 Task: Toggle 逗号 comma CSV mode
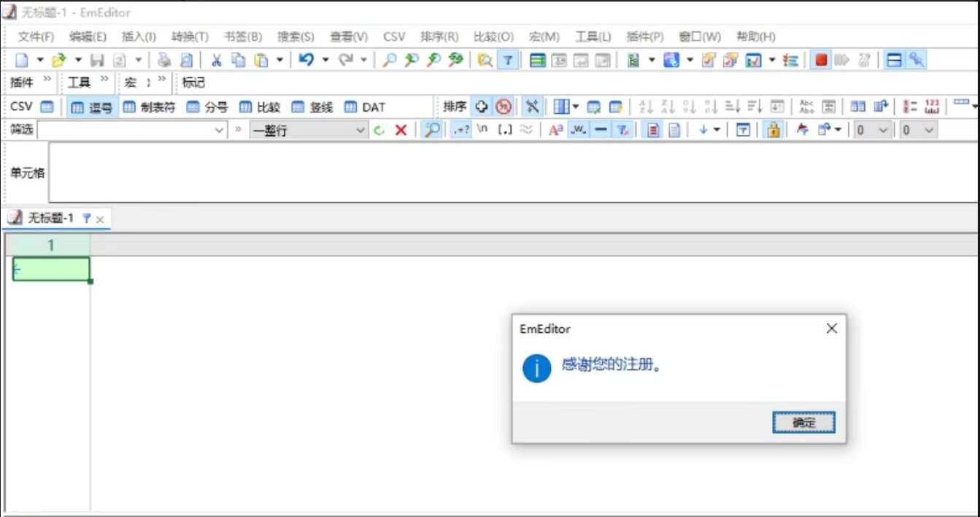(92, 107)
